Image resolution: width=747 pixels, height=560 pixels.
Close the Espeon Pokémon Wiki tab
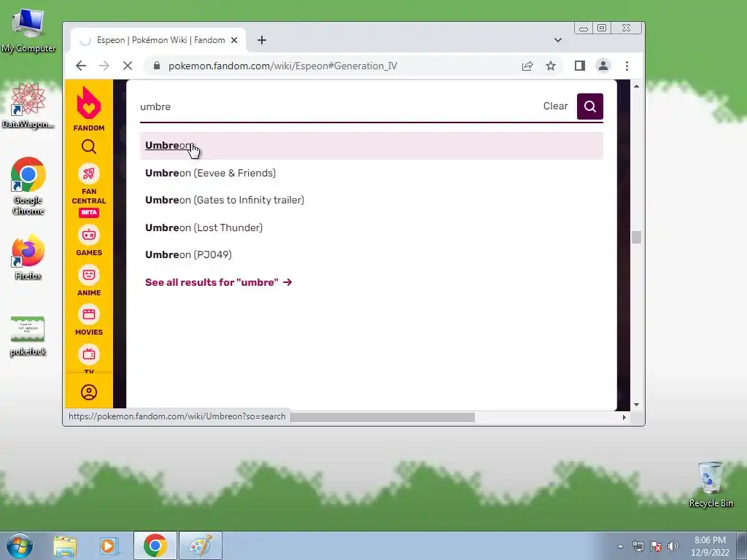tap(234, 40)
